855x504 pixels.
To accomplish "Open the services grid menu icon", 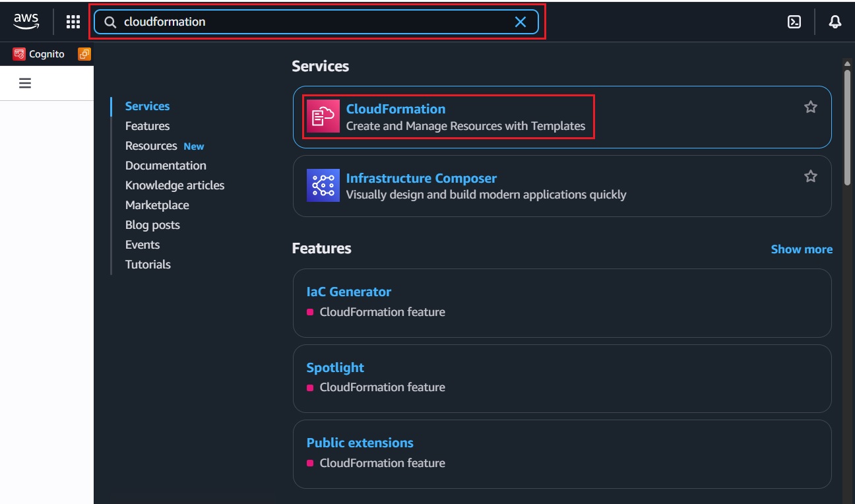I will [73, 22].
